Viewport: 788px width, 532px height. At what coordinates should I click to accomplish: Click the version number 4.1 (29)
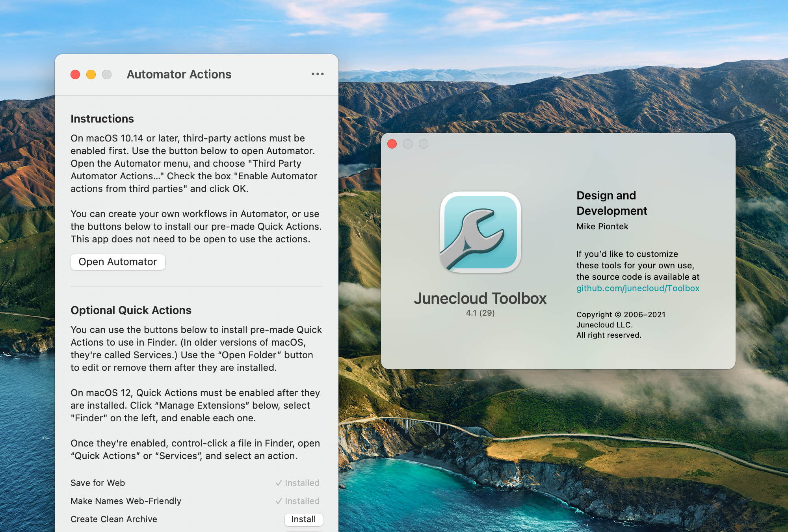[x=480, y=313]
